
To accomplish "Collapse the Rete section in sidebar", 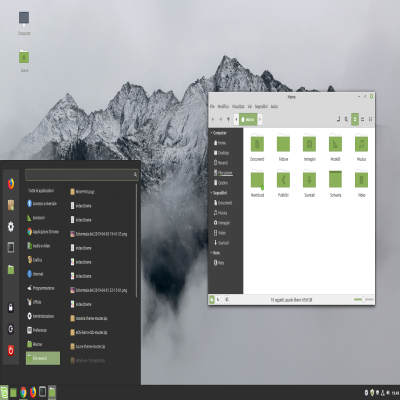I will tap(211, 253).
